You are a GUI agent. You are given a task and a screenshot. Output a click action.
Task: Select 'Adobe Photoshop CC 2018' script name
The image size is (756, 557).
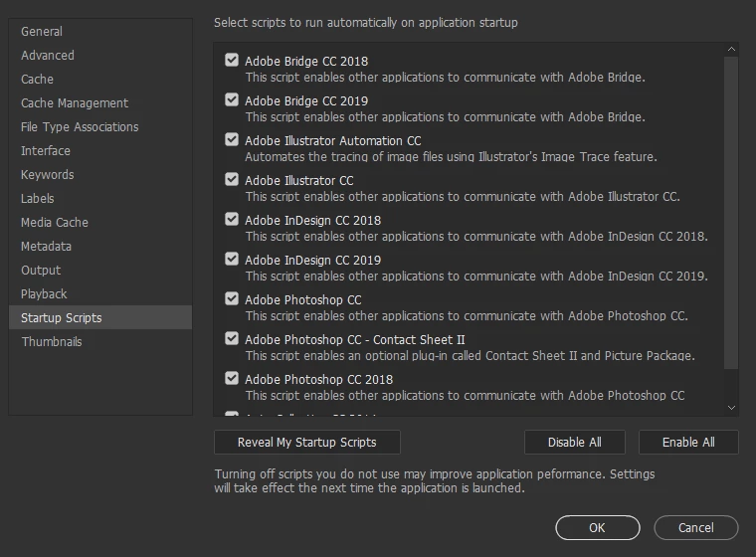point(318,380)
